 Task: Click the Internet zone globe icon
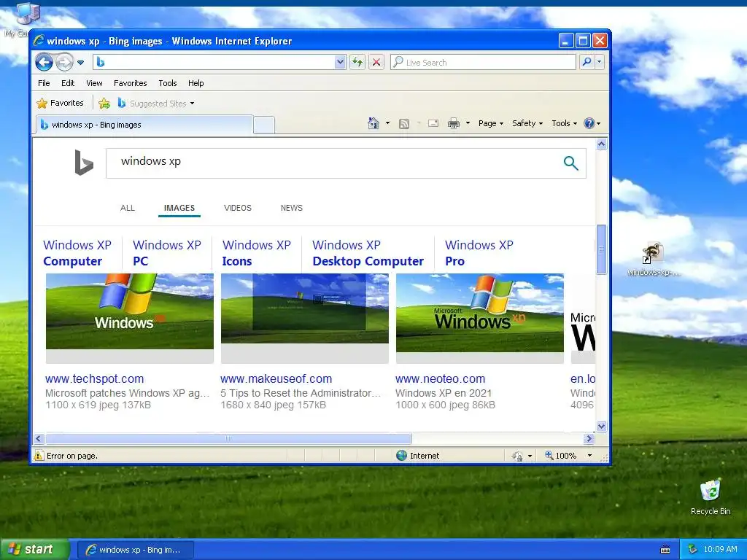(x=402, y=456)
